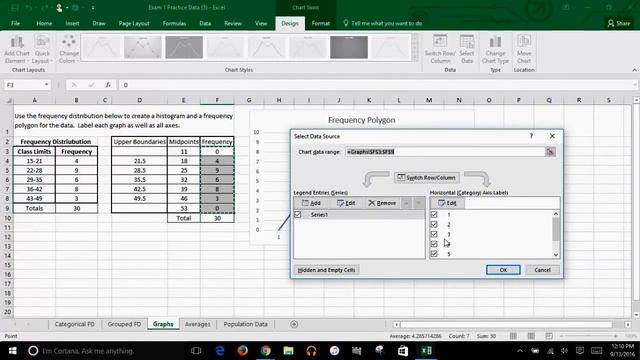Uncheck axis label 2 checkbox
Viewport: 640px width, 360px height.
point(434,224)
